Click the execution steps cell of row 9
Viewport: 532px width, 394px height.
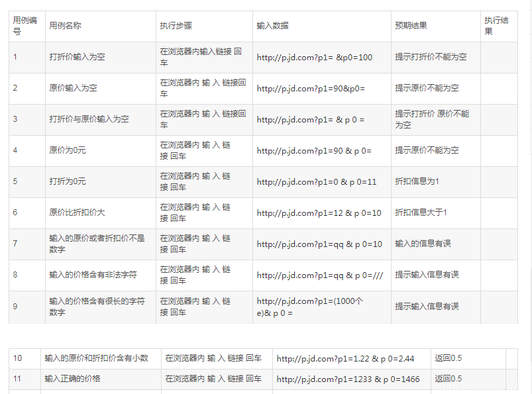204,307
